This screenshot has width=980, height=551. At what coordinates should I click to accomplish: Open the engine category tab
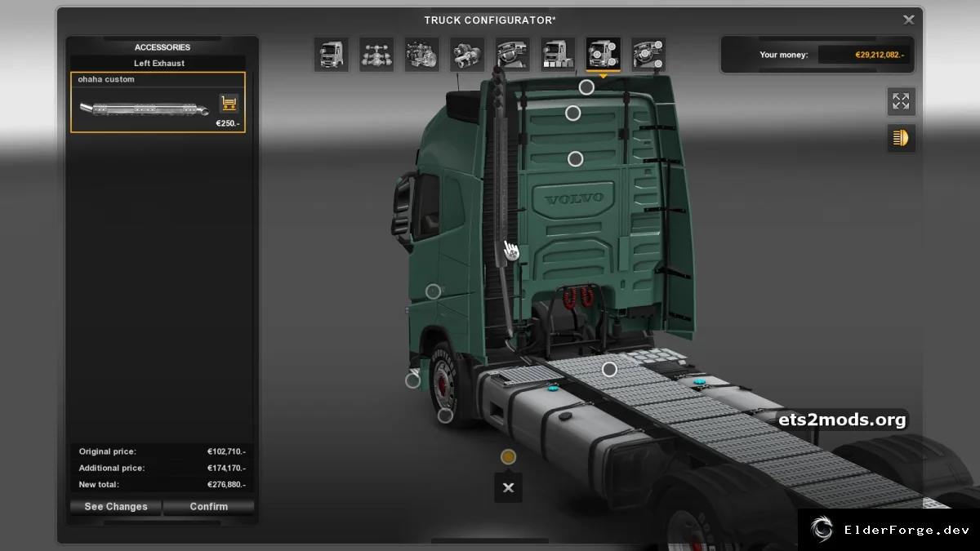tap(422, 55)
